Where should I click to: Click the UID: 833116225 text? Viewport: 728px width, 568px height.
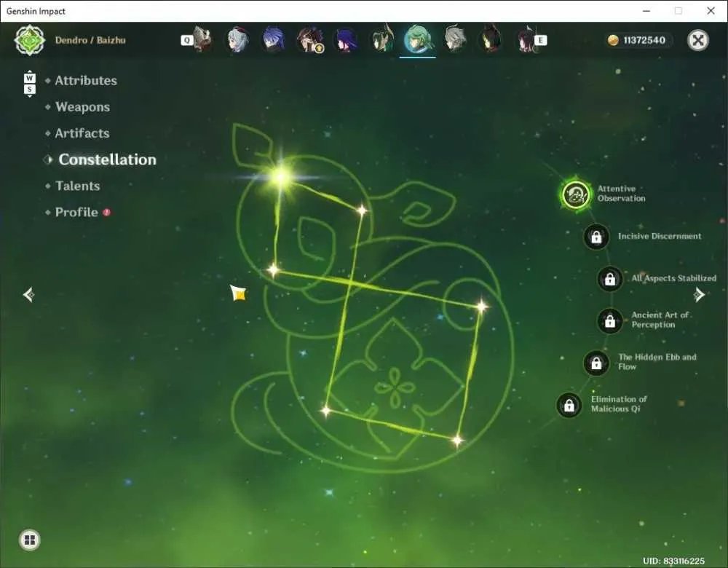(x=673, y=561)
